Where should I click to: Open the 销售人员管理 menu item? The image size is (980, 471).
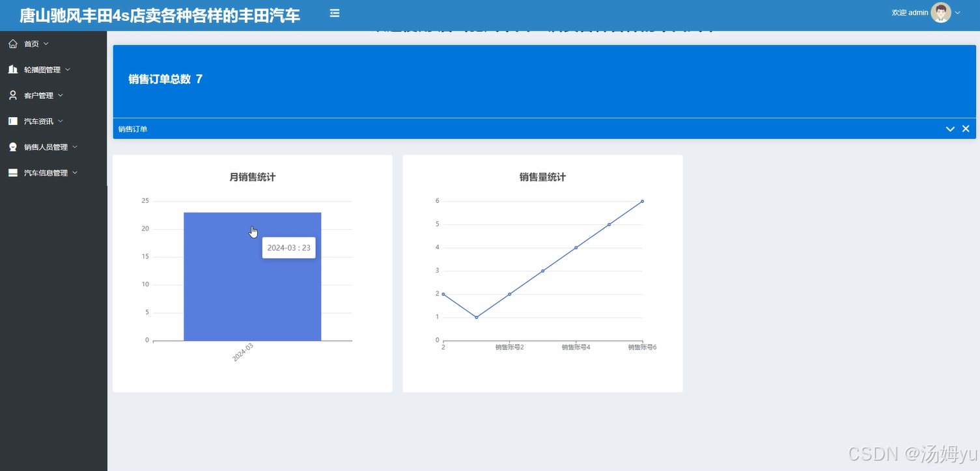coord(53,147)
